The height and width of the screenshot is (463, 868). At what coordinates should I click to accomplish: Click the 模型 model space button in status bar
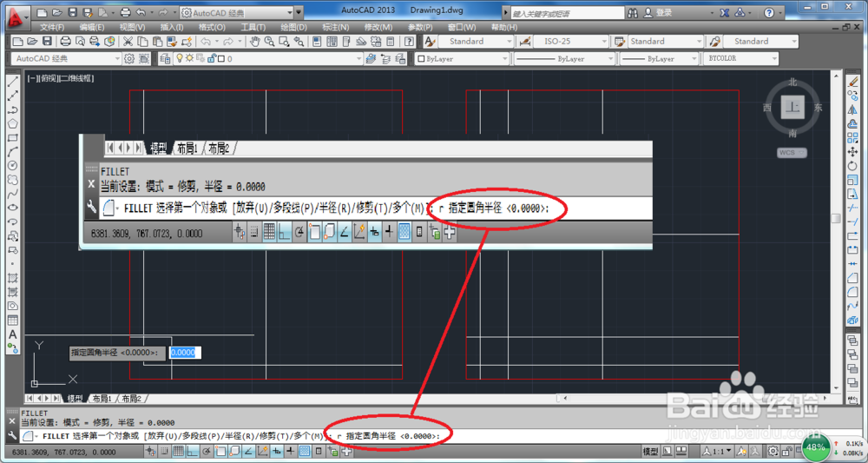(650, 451)
